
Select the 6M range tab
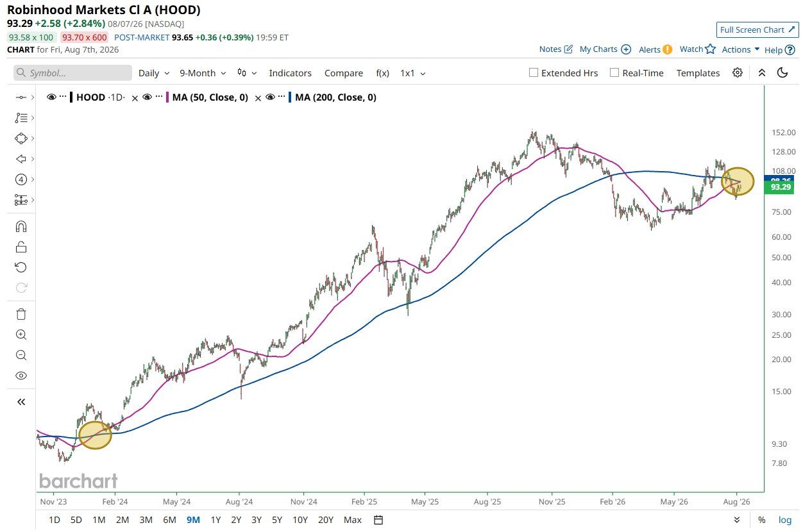point(170,520)
